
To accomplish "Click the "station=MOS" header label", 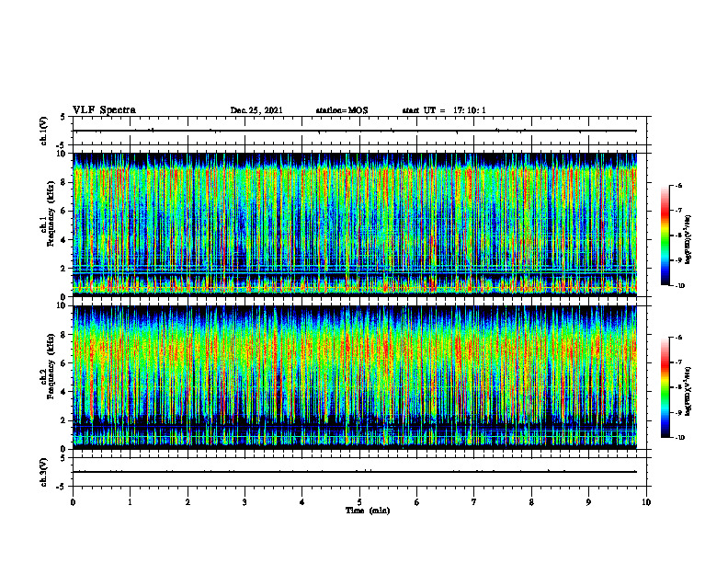I will tap(342, 110).
